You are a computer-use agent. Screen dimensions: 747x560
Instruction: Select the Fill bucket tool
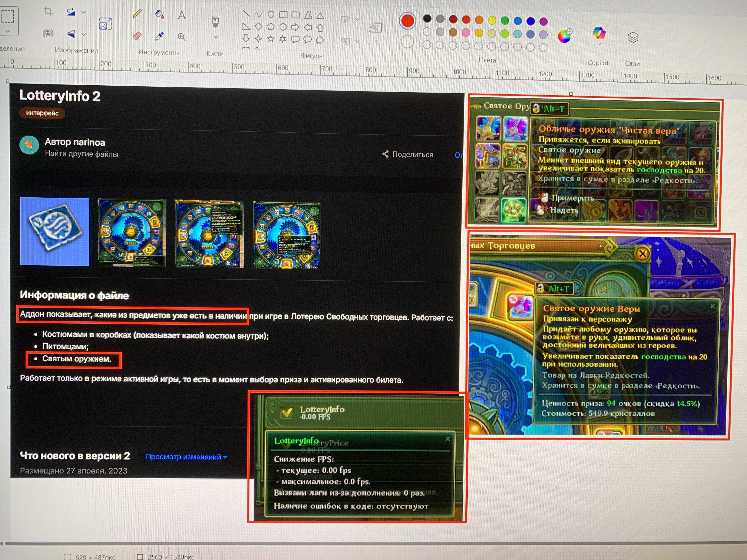(159, 14)
